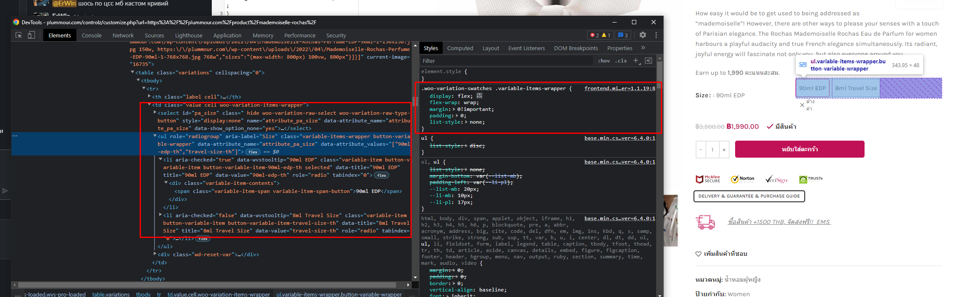Toggle the computed styles sidebar pane icon
Screen dimensions: 980x297
click(649, 61)
